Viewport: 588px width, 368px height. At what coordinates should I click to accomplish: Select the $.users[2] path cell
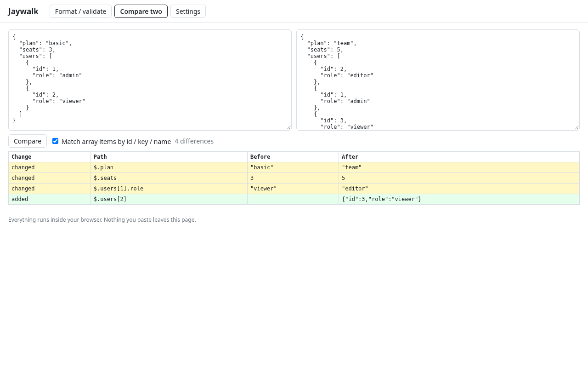coord(169,199)
